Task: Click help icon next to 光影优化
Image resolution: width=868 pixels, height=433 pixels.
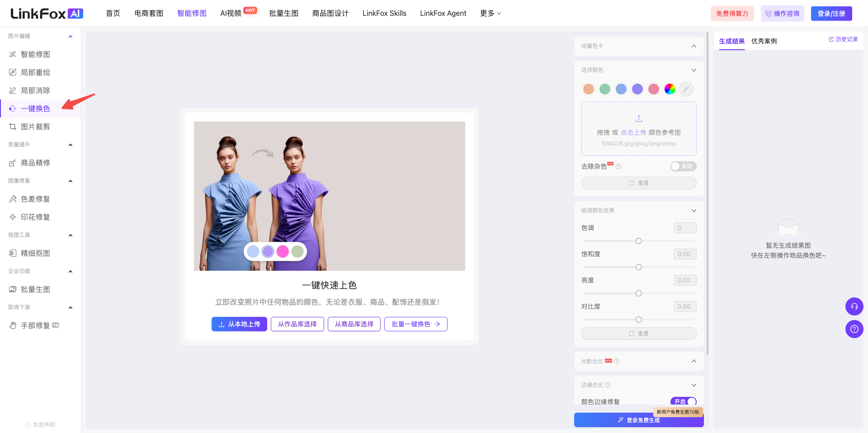Action: pyautogui.click(x=617, y=361)
